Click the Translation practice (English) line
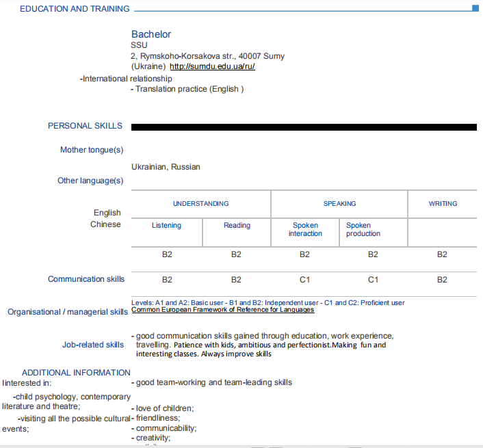The width and height of the screenshot is (483, 448). [187, 89]
